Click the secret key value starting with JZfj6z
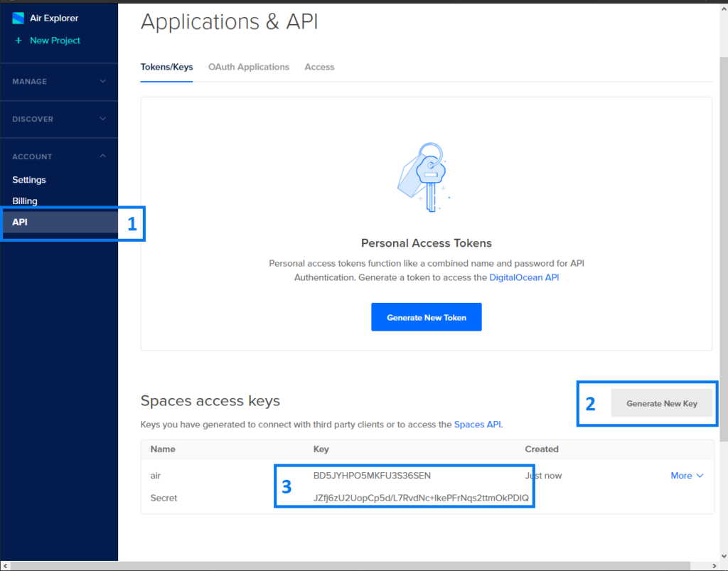Image resolution: width=728 pixels, height=571 pixels. (x=421, y=498)
